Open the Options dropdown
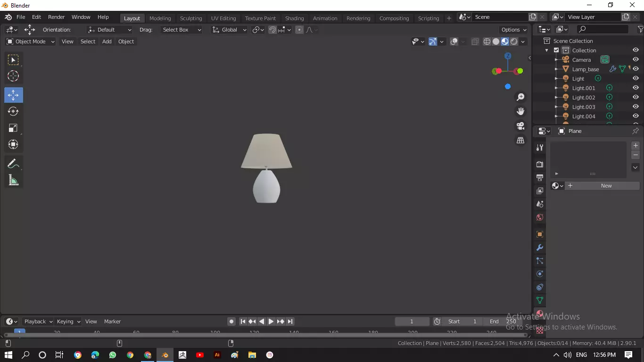 (x=514, y=30)
